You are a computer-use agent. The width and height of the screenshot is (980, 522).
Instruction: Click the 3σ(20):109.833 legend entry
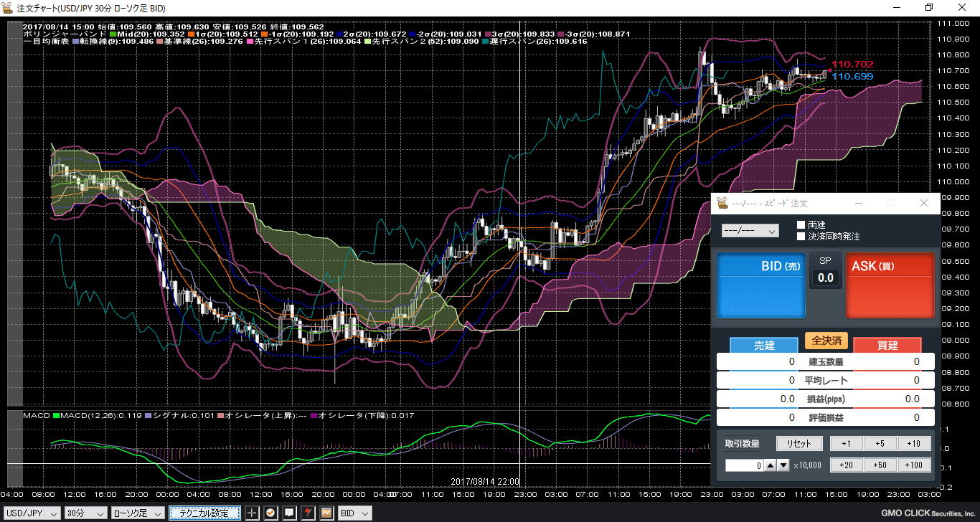(520, 34)
